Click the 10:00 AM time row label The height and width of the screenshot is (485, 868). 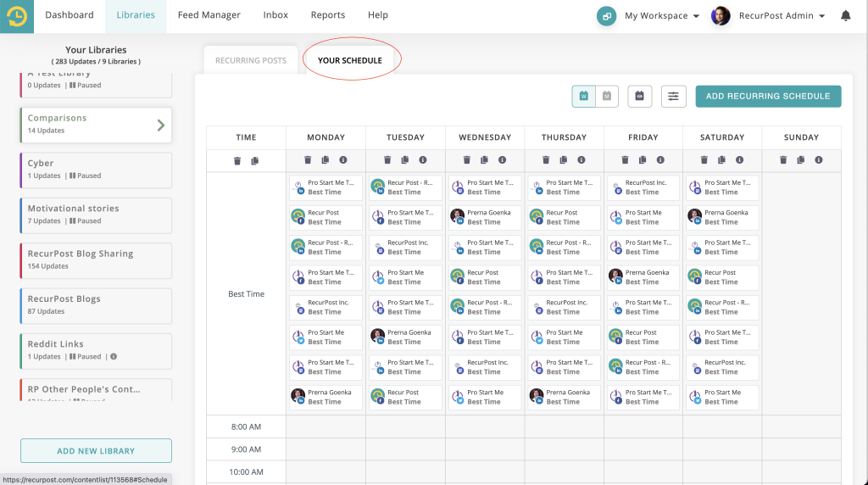pos(247,472)
